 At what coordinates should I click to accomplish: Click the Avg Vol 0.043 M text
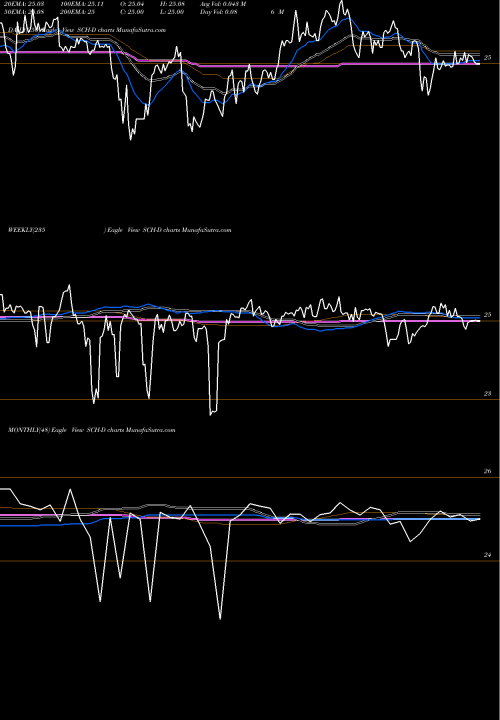point(224,4)
